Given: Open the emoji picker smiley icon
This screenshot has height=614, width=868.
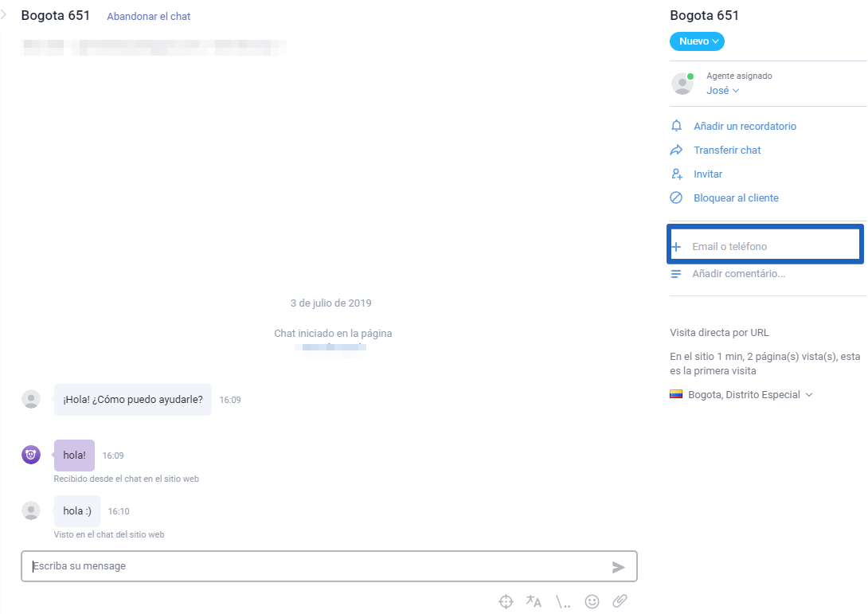Looking at the screenshot, I should pos(592,601).
